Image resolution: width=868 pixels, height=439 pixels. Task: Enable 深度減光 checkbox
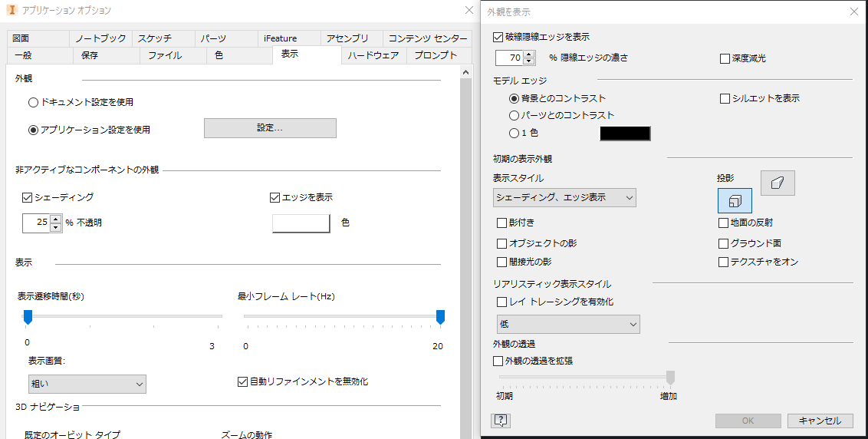(725, 58)
